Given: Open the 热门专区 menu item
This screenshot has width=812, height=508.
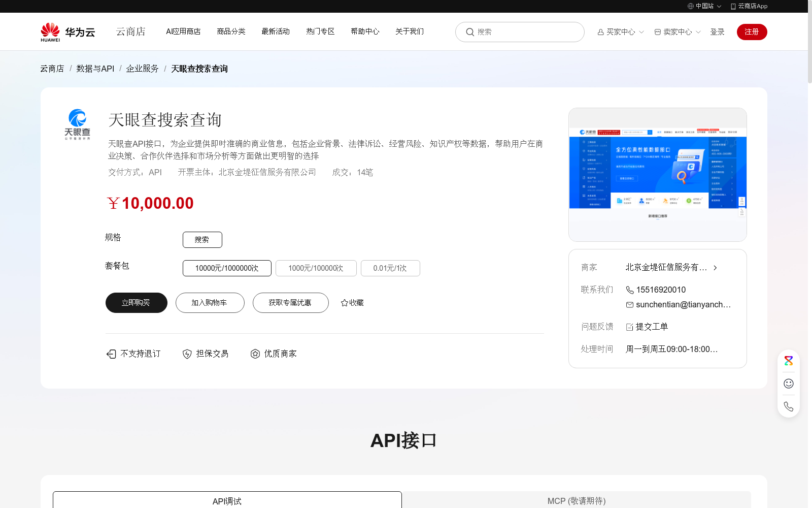Looking at the screenshot, I should 320,31.
